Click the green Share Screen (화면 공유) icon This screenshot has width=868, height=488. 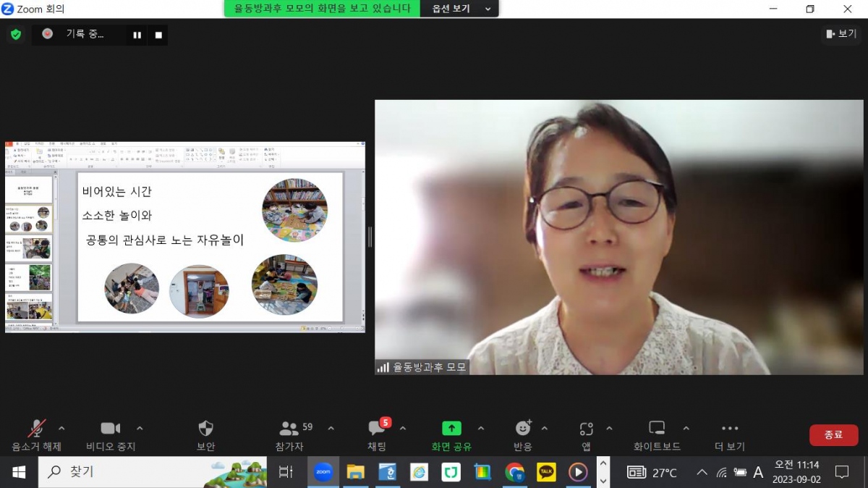[451, 429]
